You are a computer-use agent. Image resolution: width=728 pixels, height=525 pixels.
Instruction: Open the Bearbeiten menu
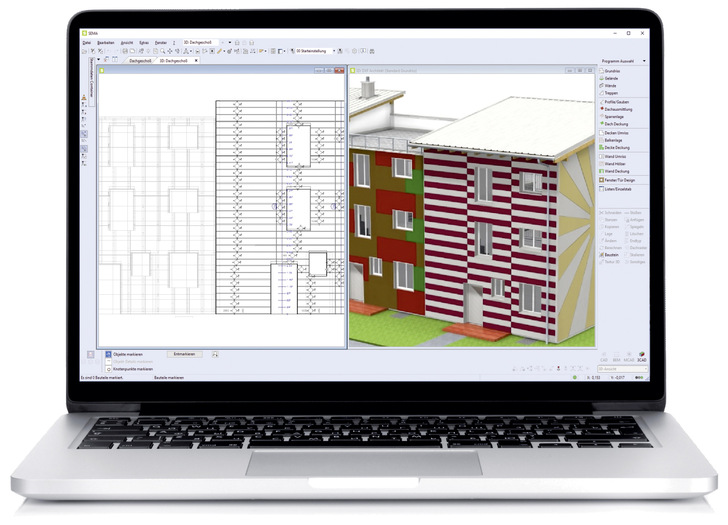[x=105, y=43]
